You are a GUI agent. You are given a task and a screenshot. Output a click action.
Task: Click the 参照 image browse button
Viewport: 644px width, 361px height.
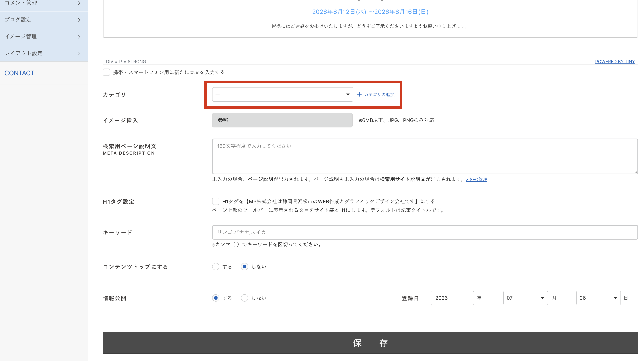282,120
